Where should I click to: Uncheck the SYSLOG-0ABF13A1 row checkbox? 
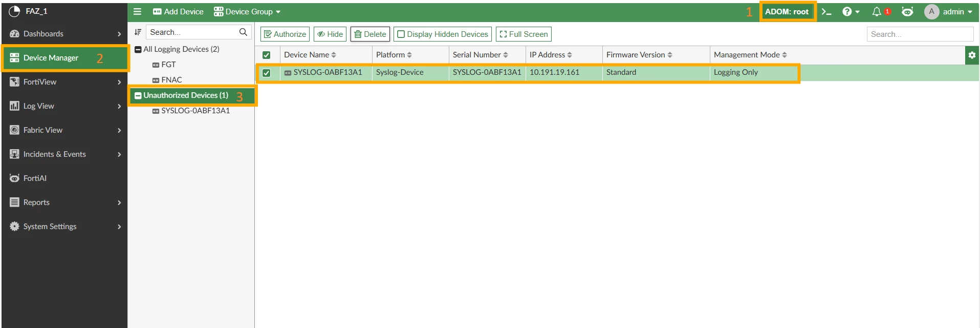point(266,73)
